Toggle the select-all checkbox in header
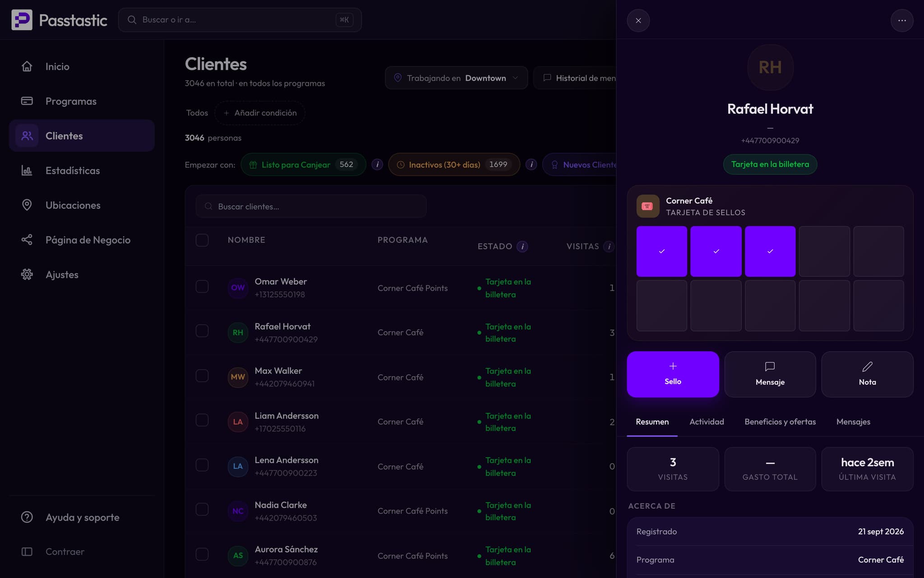Viewport: 924px width, 578px height. (x=202, y=240)
